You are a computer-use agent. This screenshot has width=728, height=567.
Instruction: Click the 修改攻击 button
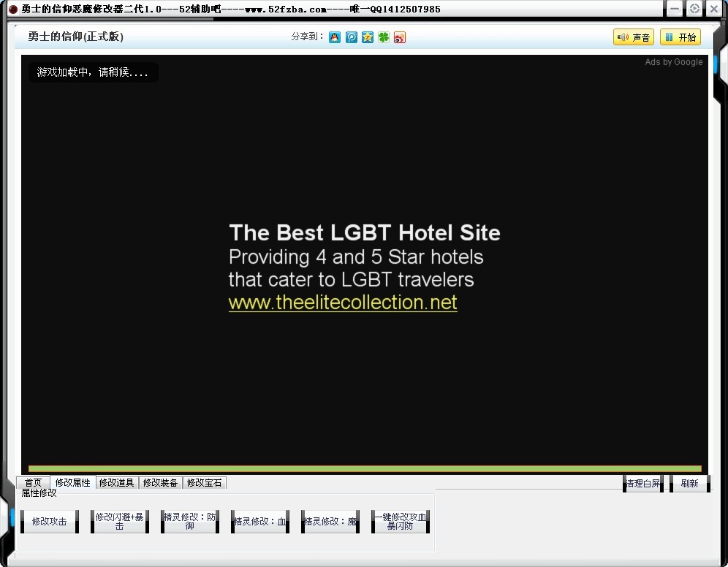coord(49,522)
